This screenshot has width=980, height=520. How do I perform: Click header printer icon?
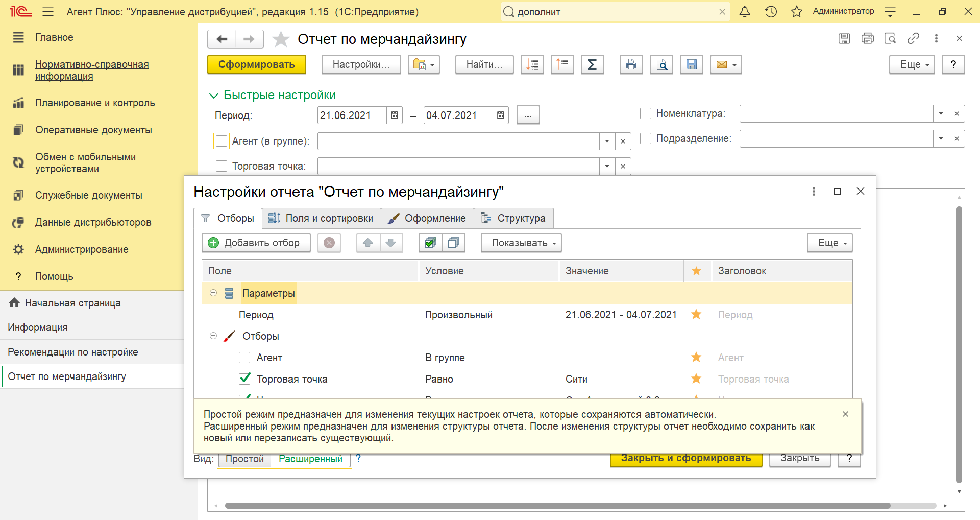868,38
